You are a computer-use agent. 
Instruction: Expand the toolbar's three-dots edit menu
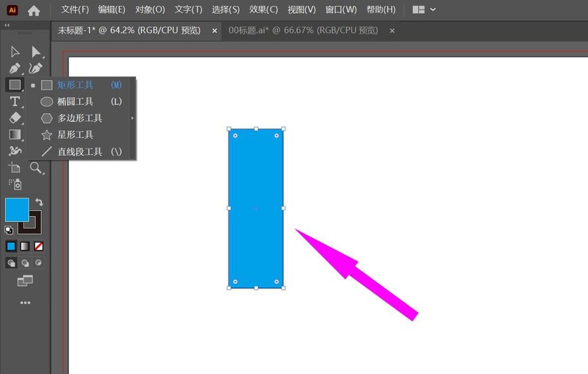[25, 303]
